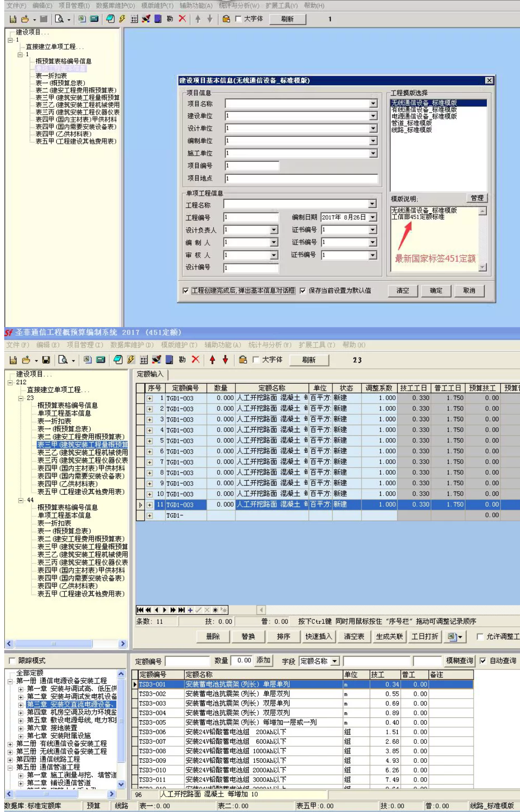The image size is (520, 812).
Task: Select the 定额输入 tab
Action: click(150, 374)
